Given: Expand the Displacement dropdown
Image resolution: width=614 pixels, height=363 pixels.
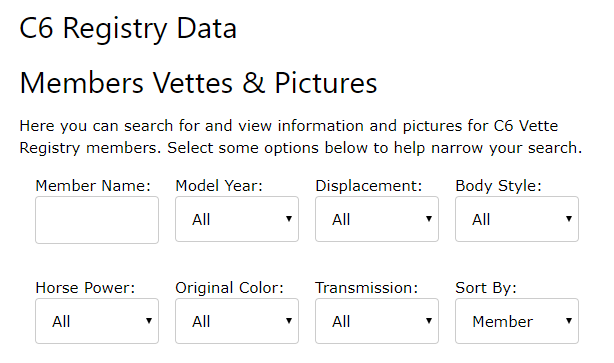Looking at the screenshot, I should [x=377, y=219].
